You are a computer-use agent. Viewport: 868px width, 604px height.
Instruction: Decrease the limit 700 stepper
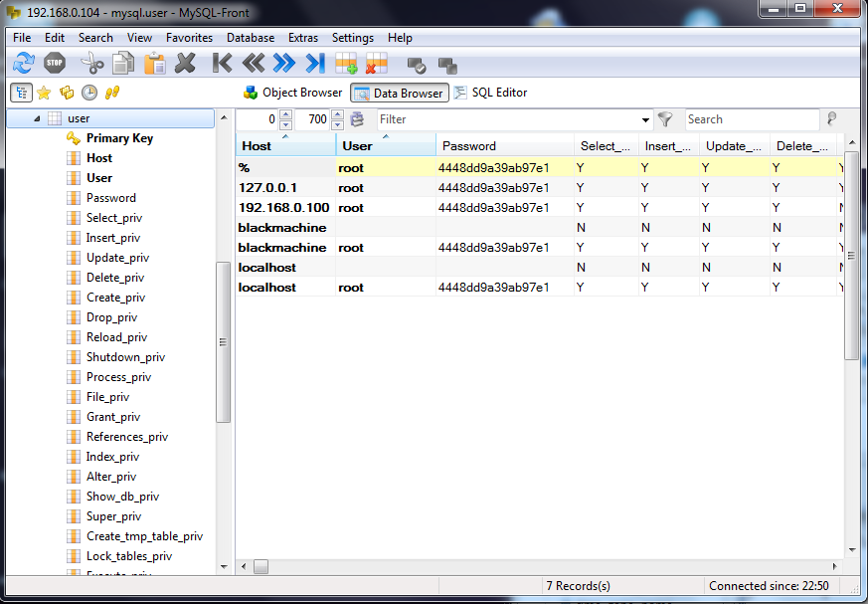(337, 124)
